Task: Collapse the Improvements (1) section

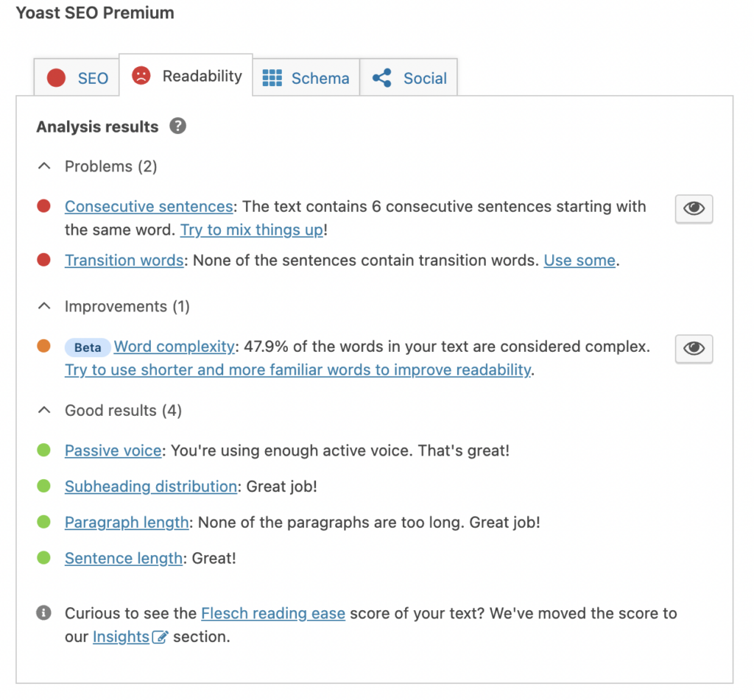Action: click(x=44, y=306)
